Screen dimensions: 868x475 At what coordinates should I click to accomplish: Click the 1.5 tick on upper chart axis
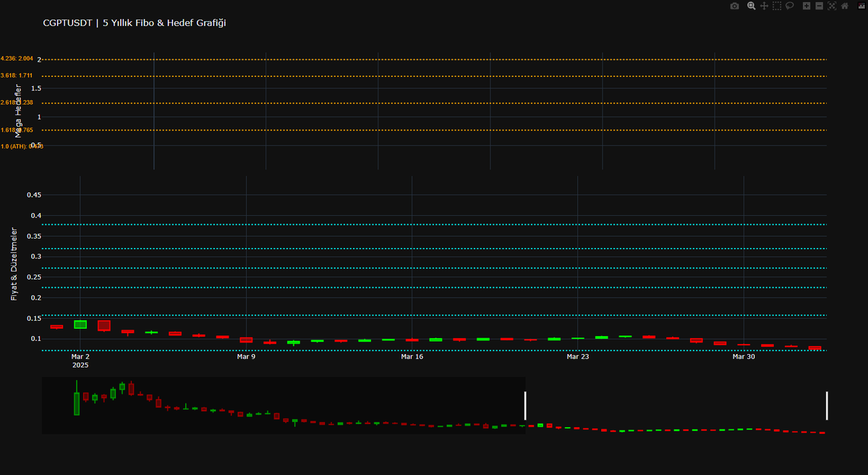coord(36,88)
